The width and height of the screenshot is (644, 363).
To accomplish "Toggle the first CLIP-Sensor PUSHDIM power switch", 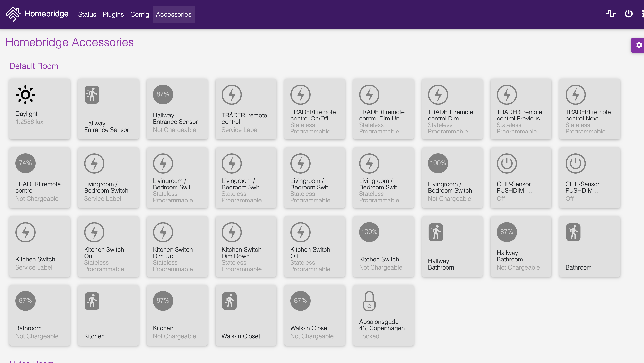I will [x=506, y=163].
